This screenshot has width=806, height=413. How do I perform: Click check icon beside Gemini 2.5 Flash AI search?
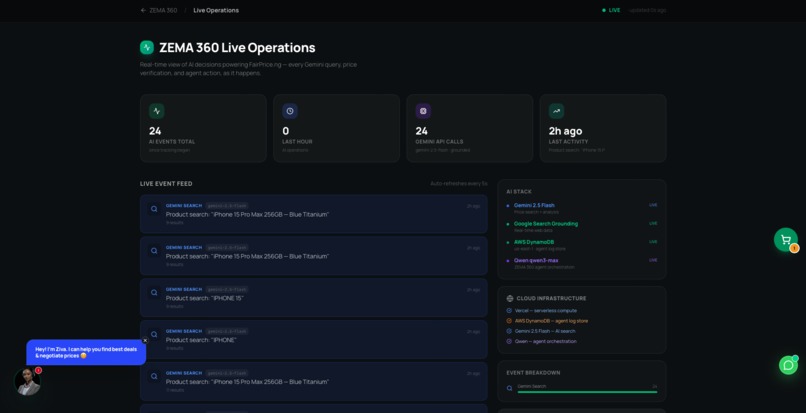(509, 331)
